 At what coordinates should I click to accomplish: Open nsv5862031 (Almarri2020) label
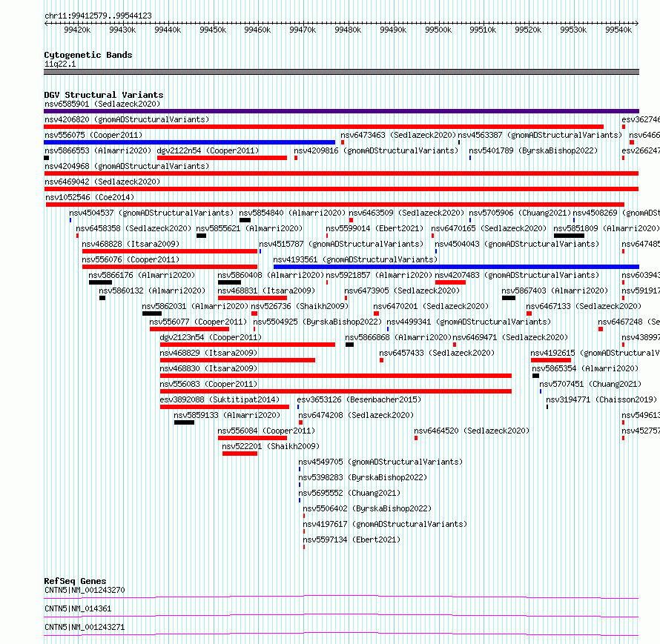point(195,306)
